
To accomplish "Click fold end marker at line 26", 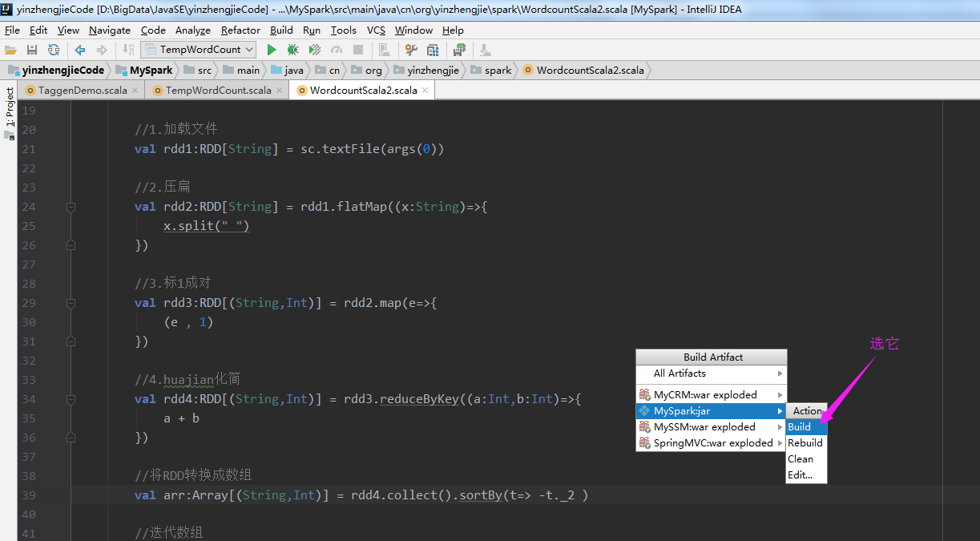I will [71, 245].
